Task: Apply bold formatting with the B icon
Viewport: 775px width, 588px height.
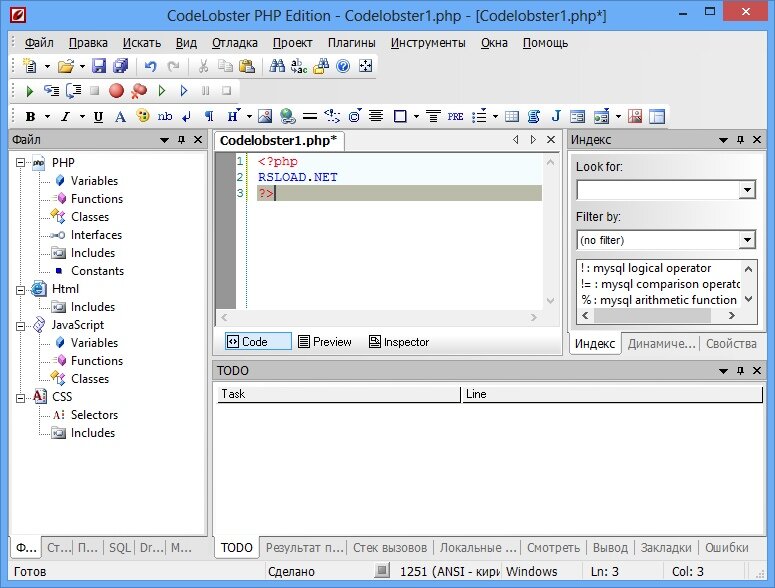Action: [x=30, y=117]
